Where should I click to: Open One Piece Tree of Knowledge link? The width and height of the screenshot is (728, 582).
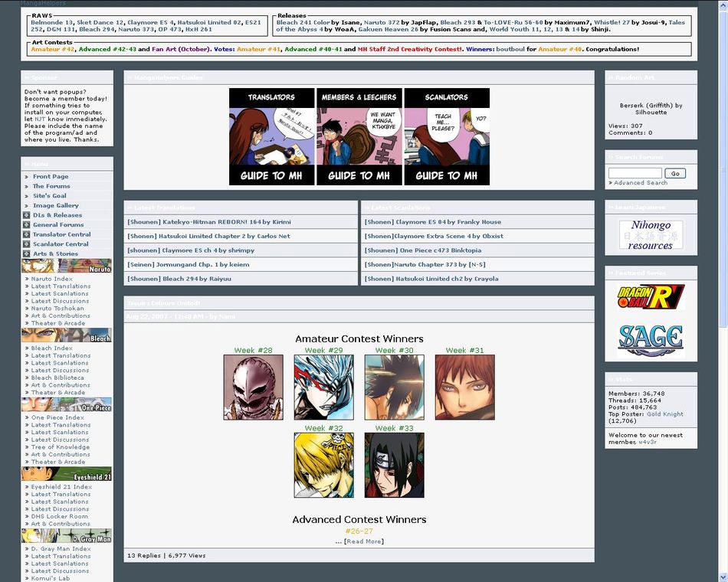pos(61,447)
